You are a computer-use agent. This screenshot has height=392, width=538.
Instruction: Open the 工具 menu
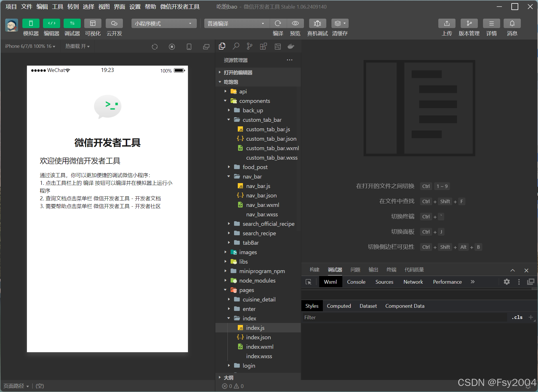click(x=57, y=7)
